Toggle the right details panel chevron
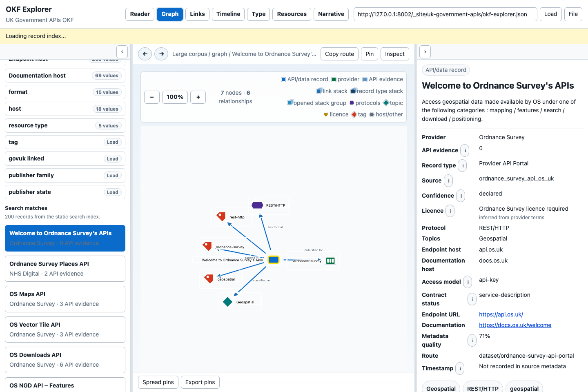The width and height of the screenshot is (588, 392). pyautogui.click(x=425, y=52)
